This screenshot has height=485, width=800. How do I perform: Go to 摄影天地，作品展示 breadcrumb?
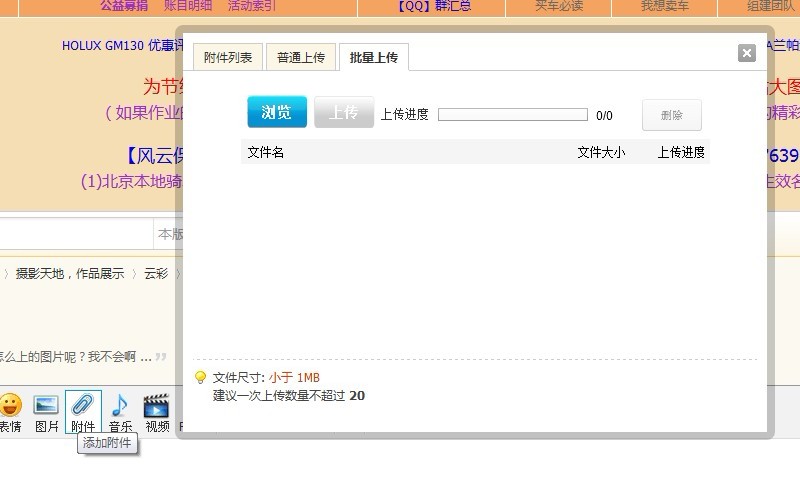click(x=70, y=273)
